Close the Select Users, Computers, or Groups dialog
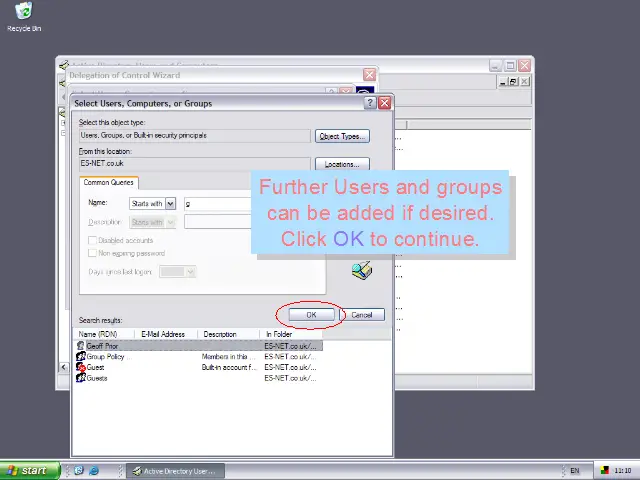The height and width of the screenshot is (480, 640). [384, 103]
